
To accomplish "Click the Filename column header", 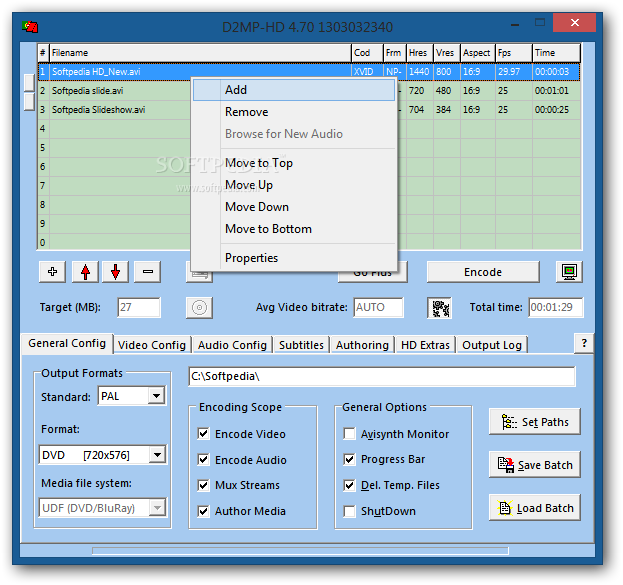I will coord(200,53).
